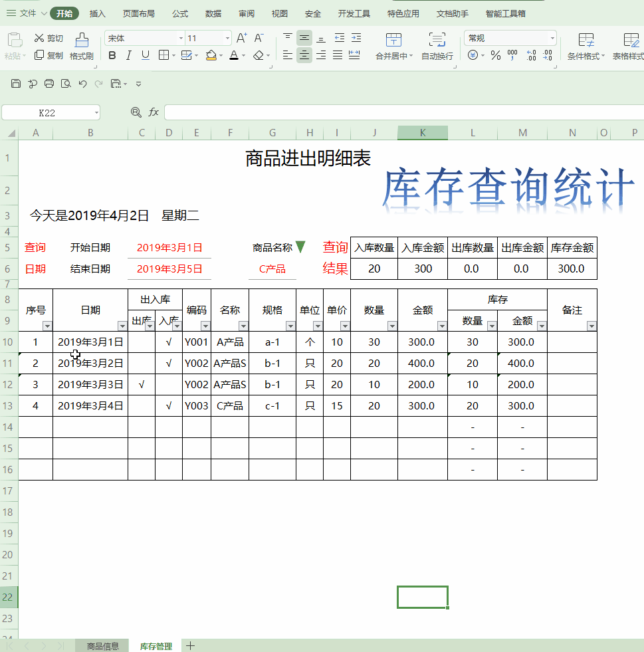Click the Print icon in quick access toolbar
Screen dimensions: 644x652
[x=49, y=84]
